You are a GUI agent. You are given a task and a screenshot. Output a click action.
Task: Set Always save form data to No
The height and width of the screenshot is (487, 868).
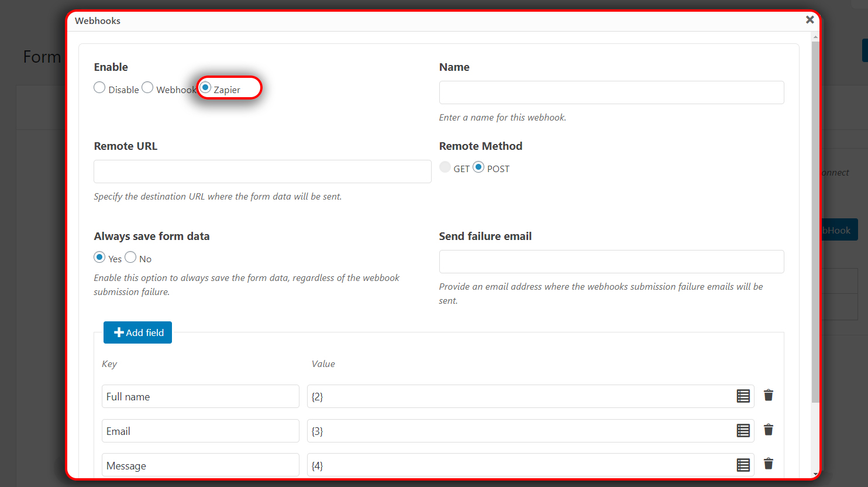[x=130, y=258]
